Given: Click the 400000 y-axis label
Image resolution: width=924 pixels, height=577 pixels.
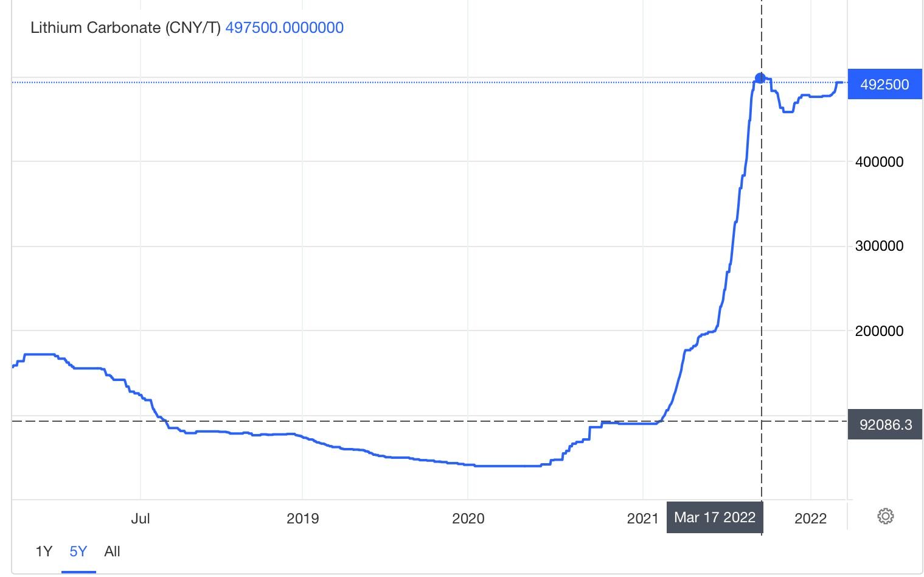Looking at the screenshot, I should point(879,161).
